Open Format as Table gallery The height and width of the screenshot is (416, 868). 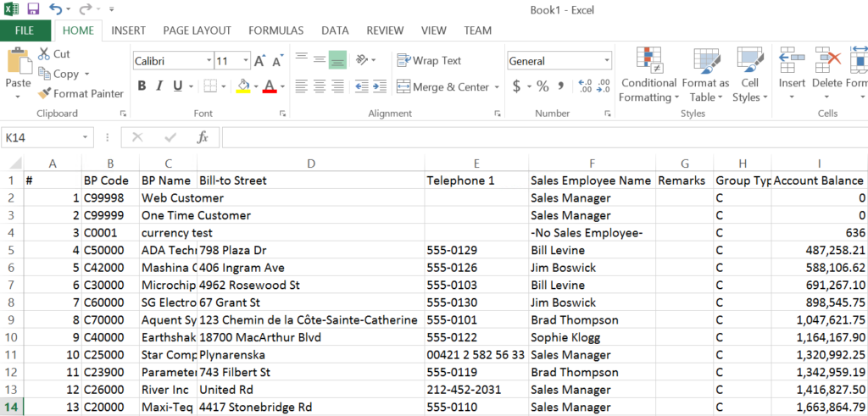pos(705,75)
